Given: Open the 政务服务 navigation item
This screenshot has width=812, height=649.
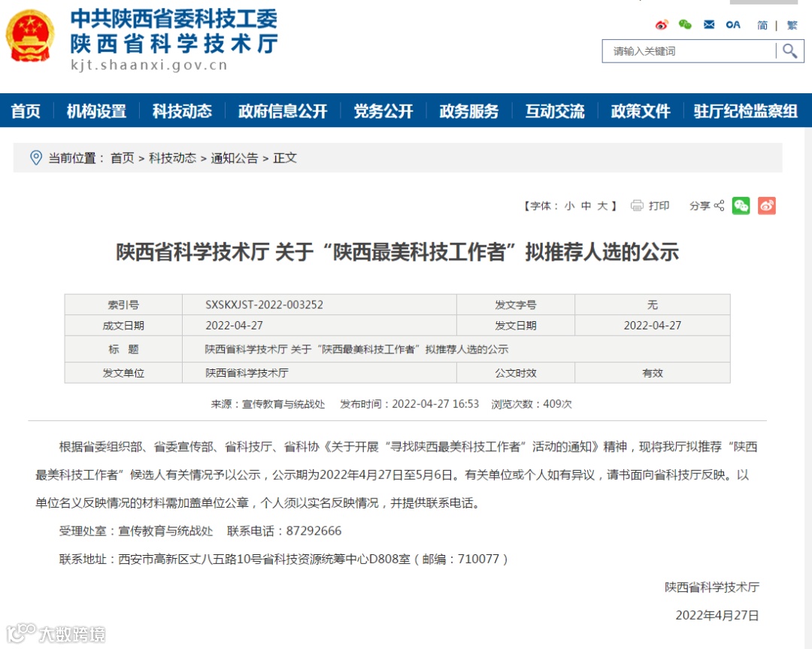Looking at the screenshot, I should click(469, 111).
